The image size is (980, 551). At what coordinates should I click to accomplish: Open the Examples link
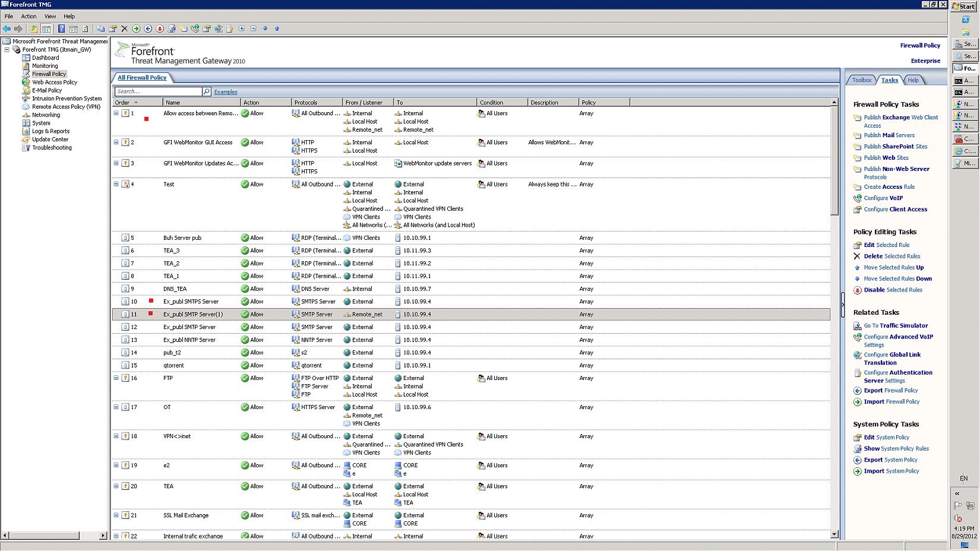coord(226,92)
